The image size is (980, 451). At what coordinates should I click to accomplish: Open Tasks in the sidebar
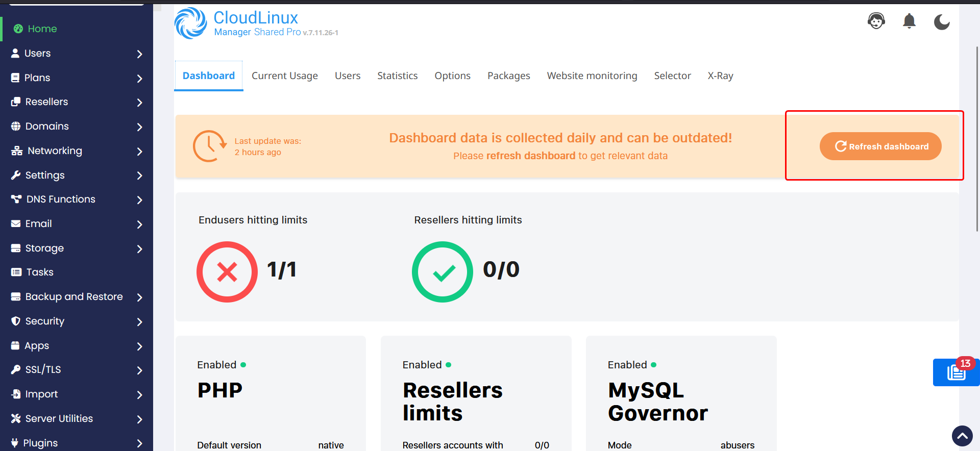click(40, 272)
